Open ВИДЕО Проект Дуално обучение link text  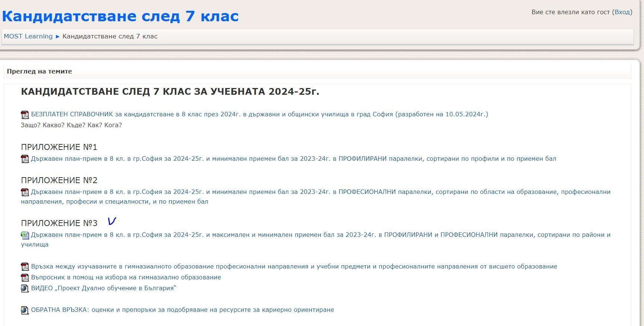pyautogui.click(x=103, y=288)
